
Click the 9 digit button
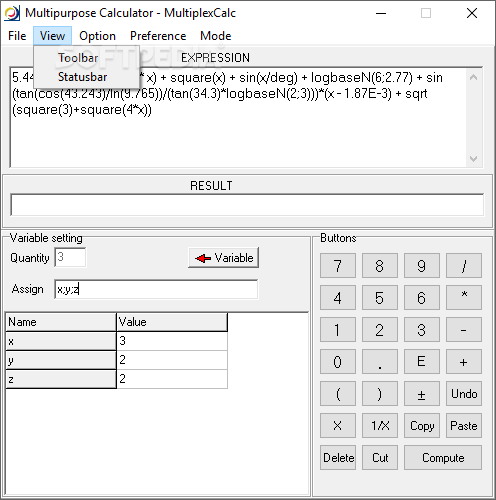(x=422, y=266)
